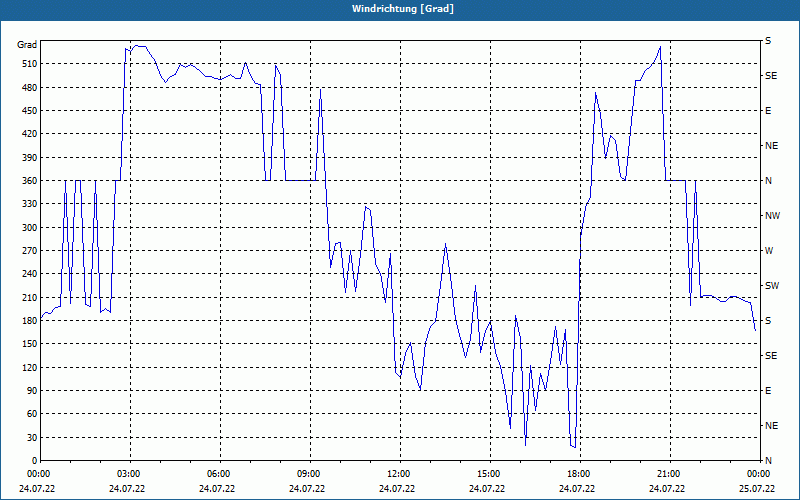Pick the S compass label level with 180
Viewport: 800px width, 500px height.
(768, 321)
